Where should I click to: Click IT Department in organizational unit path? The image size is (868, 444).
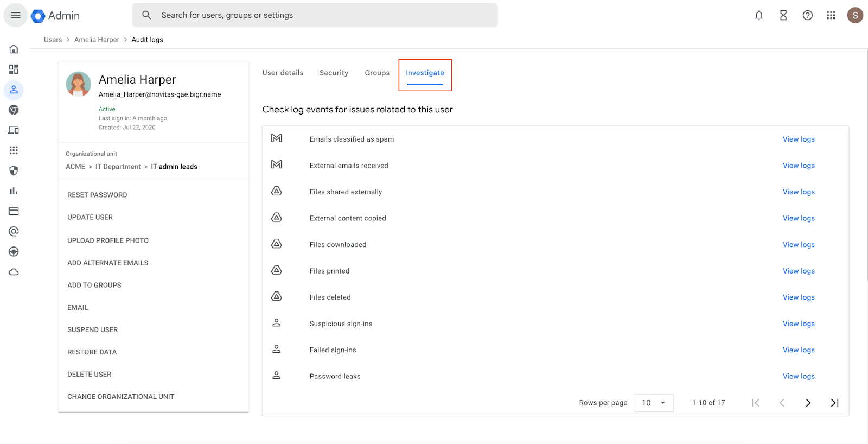(118, 167)
